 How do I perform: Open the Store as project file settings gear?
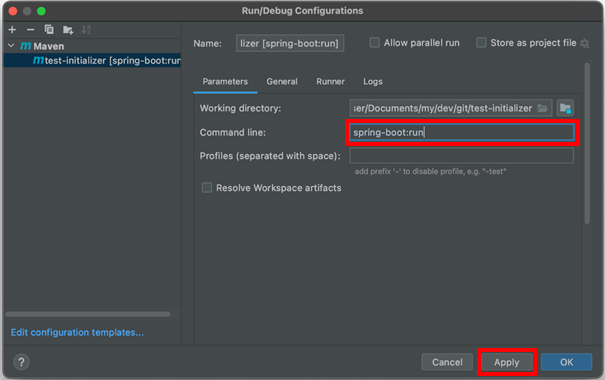585,43
